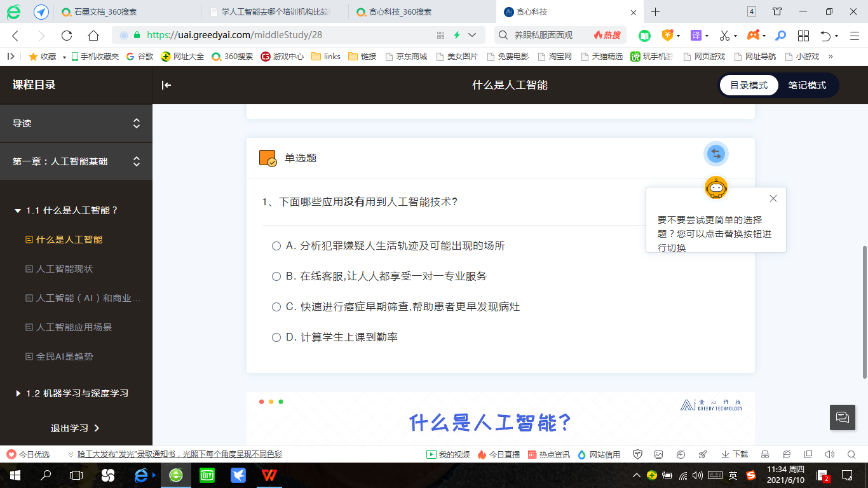The image size is (868, 488).
Task: Switch to 笔记模式 mode tab
Action: [808, 85]
